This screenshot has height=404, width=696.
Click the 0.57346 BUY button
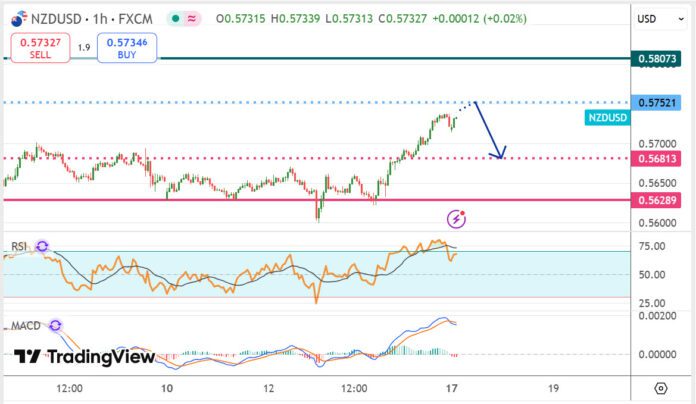point(127,48)
